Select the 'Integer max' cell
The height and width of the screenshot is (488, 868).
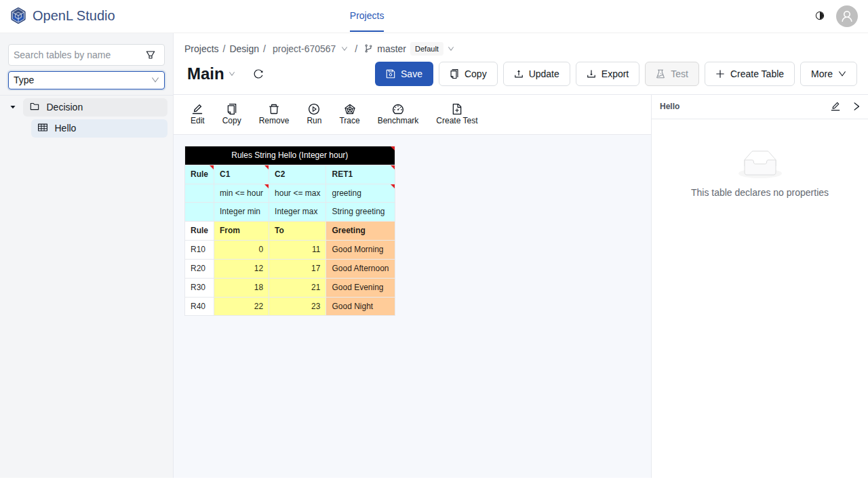(298, 211)
